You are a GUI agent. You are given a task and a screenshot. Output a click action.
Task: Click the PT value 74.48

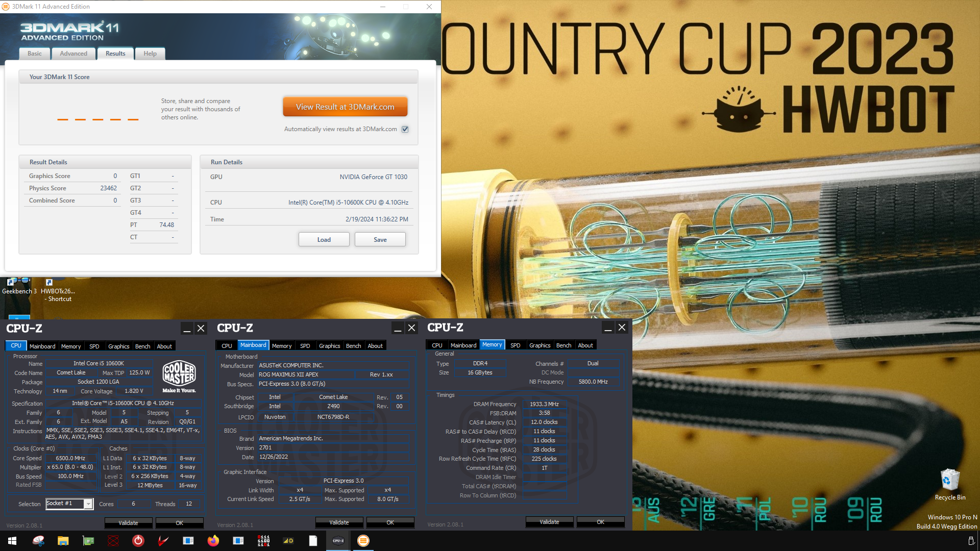tap(166, 225)
